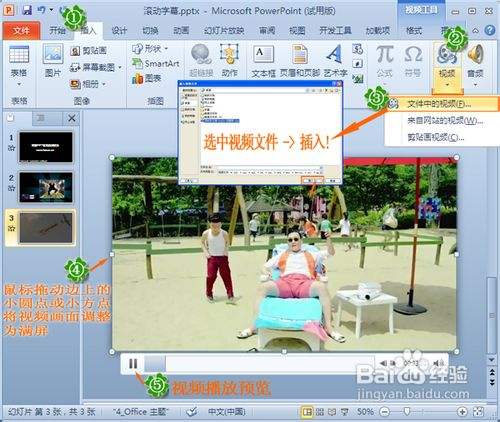500x422 pixels.
Task: Select slide 3 thumbnail
Action: coord(46,228)
